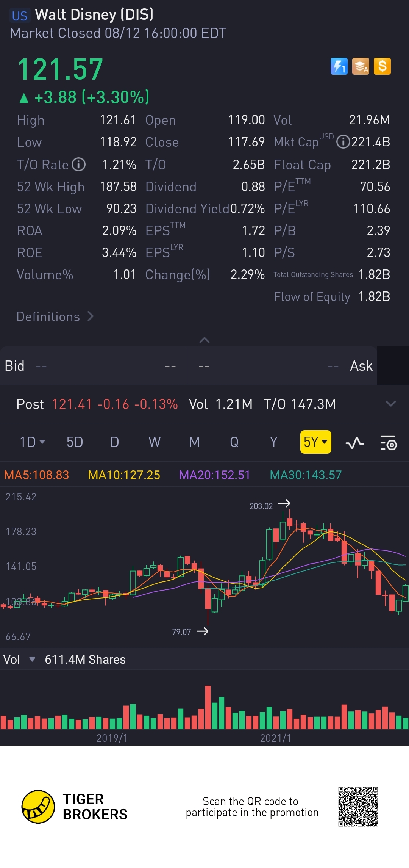The width and height of the screenshot is (409, 868).
Task: Tap the Vol 21.96M value
Action: click(x=369, y=120)
